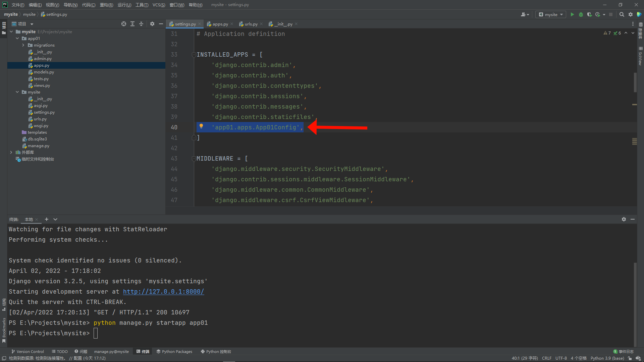
Task: Click the lock icon in status bar
Action: 630,358
